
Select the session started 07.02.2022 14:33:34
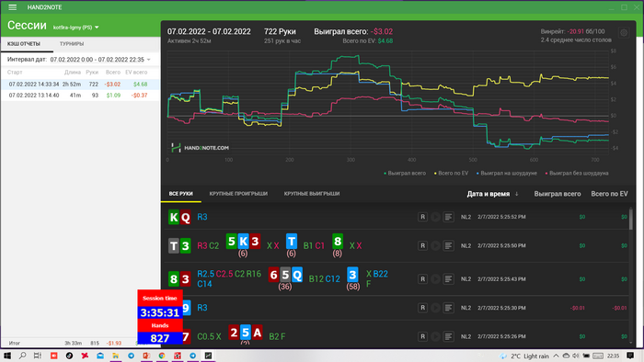click(x=81, y=84)
